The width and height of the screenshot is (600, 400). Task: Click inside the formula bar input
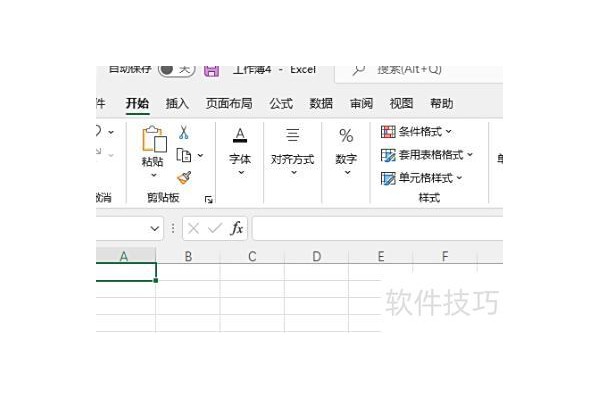tap(378, 229)
